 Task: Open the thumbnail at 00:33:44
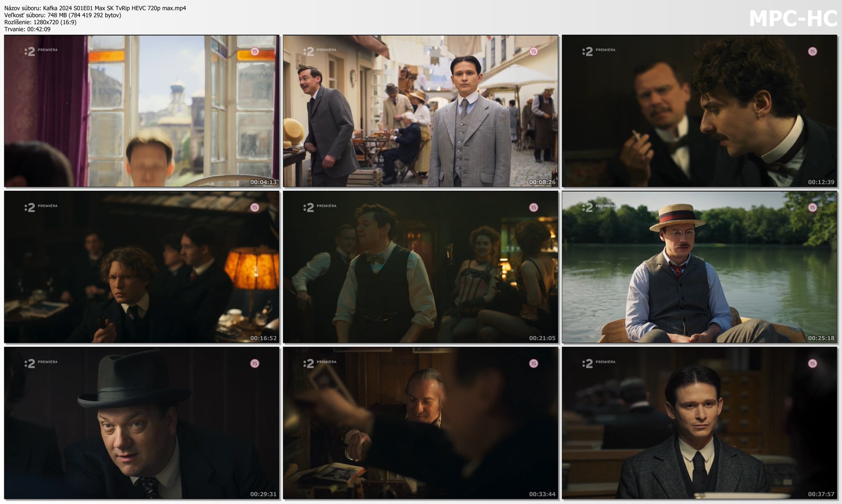(x=421, y=423)
